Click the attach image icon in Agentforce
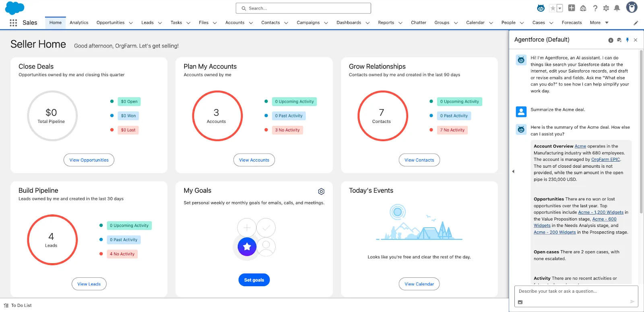 520,302
